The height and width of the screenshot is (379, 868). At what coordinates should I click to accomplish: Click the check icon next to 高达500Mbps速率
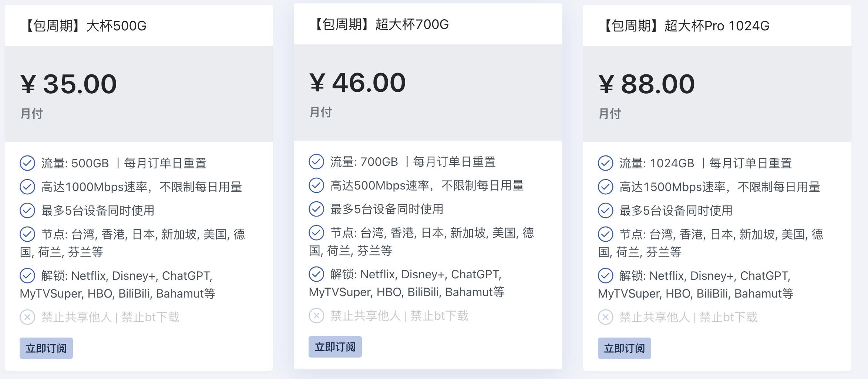pos(316,185)
